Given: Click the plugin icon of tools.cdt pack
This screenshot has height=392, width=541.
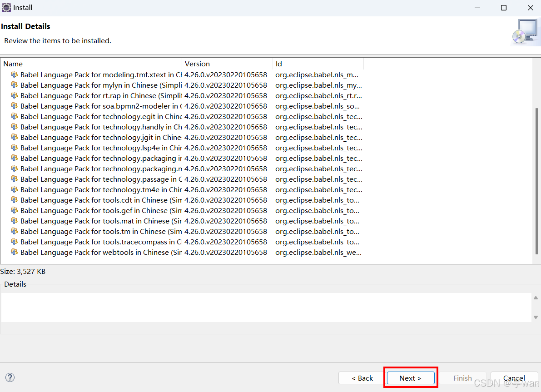Looking at the screenshot, I should (x=15, y=200).
